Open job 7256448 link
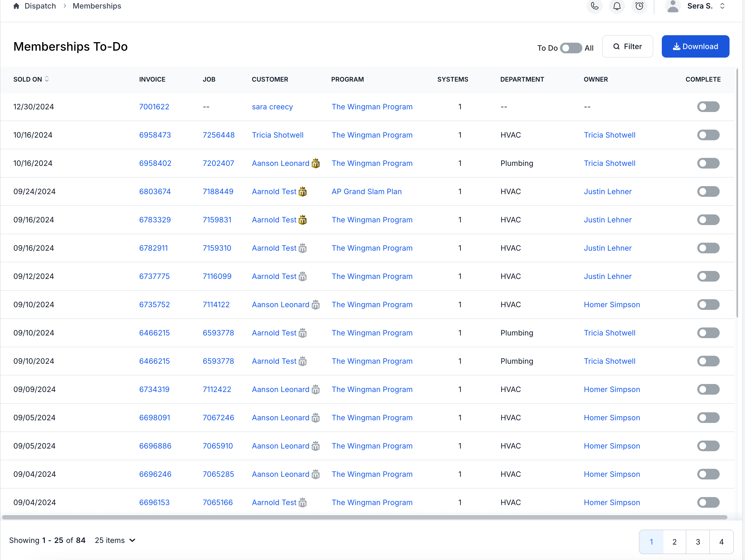Screen dimensions: 745x560 click(x=219, y=135)
